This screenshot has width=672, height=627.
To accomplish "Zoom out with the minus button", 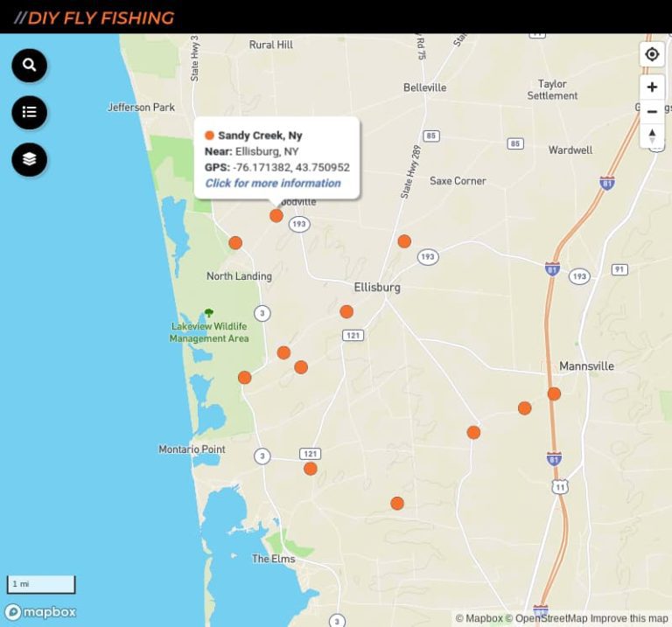I will pyautogui.click(x=652, y=112).
